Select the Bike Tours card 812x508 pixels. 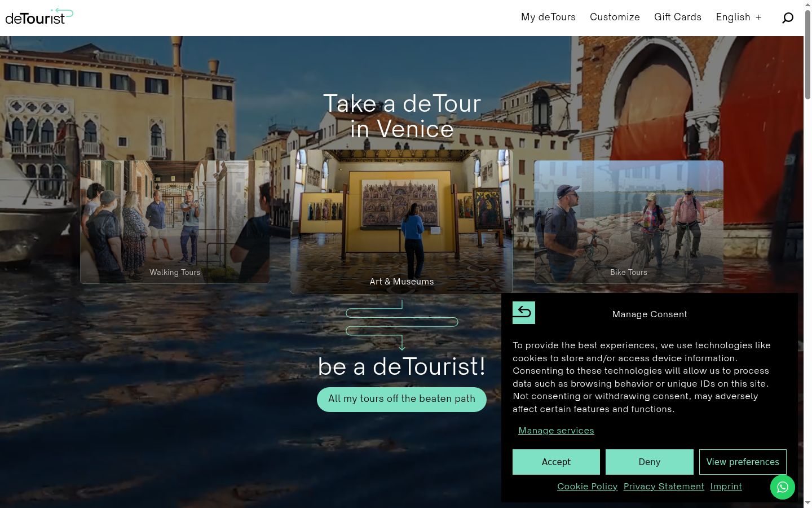[629, 222]
